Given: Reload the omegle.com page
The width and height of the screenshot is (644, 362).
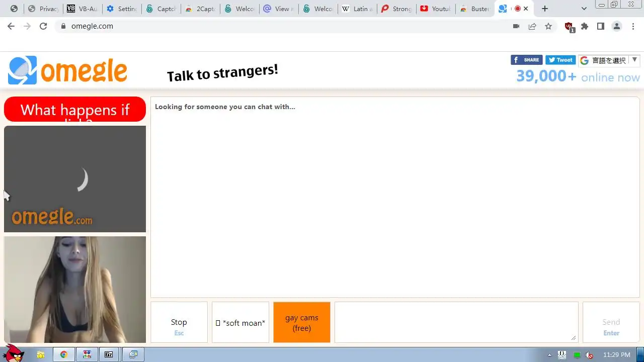Looking at the screenshot, I should (x=43, y=26).
